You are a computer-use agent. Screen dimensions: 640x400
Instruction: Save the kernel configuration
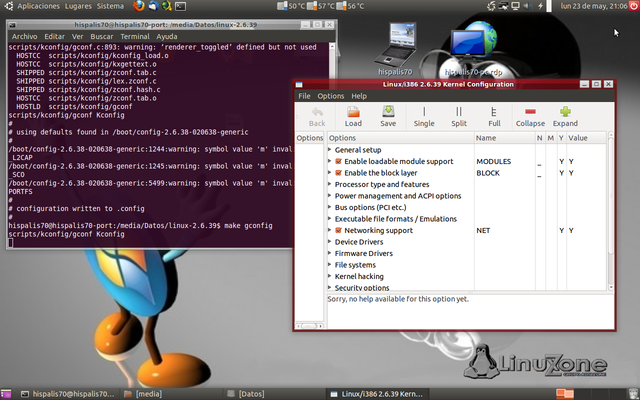point(388,117)
